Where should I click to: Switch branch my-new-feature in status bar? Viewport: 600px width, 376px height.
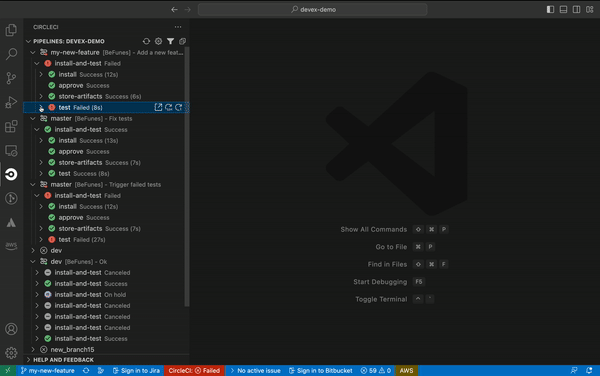[x=48, y=370]
